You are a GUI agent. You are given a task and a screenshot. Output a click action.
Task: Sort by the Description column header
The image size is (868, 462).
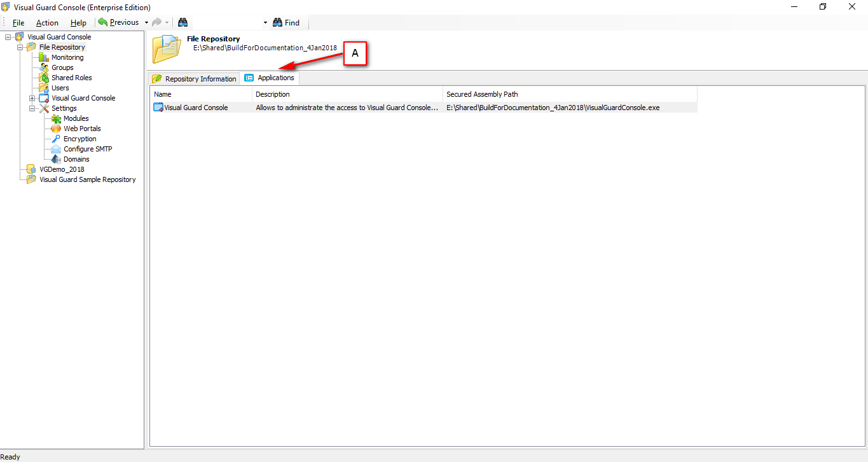[x=348, y=94]
